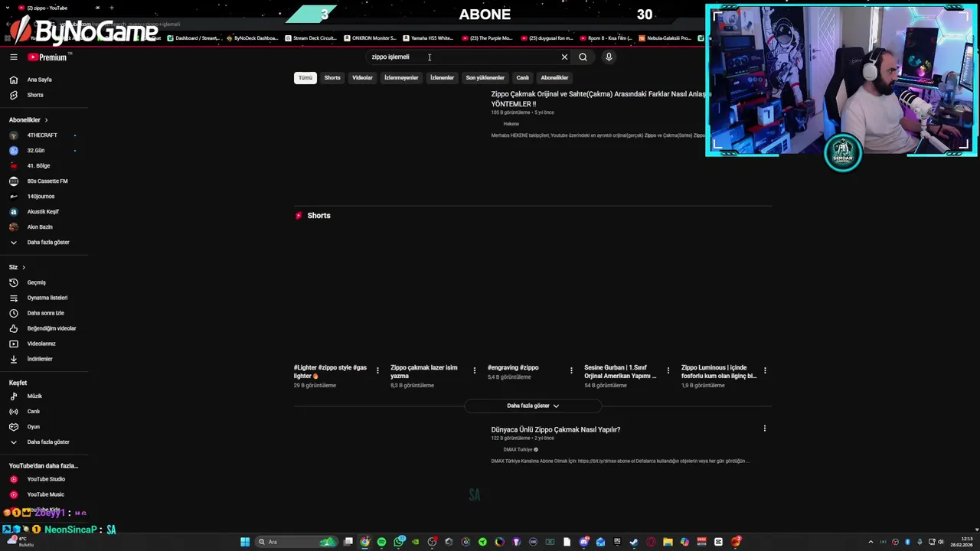Select the 'Son yüklenenler' filter chip
Screen dimensions: 980x551
tap(485, 77)
